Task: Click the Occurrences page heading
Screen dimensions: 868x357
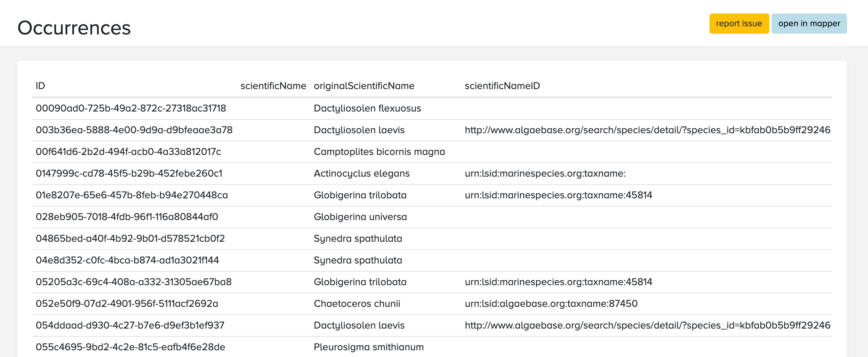Action: 74,28
